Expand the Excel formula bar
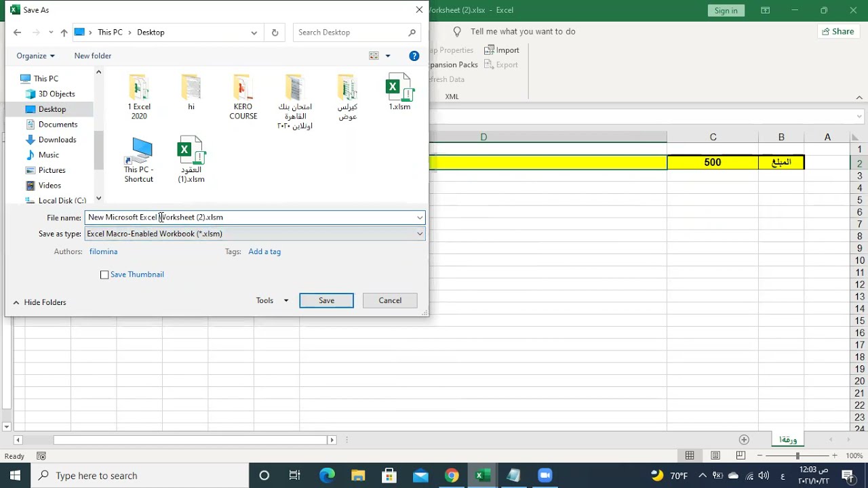 coord(860,117)
